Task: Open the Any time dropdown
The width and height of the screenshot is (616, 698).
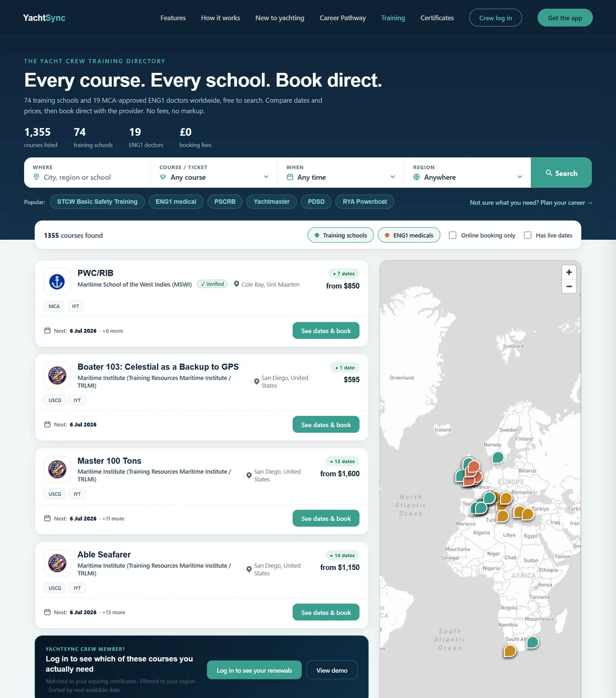Action: click(341, 177)
